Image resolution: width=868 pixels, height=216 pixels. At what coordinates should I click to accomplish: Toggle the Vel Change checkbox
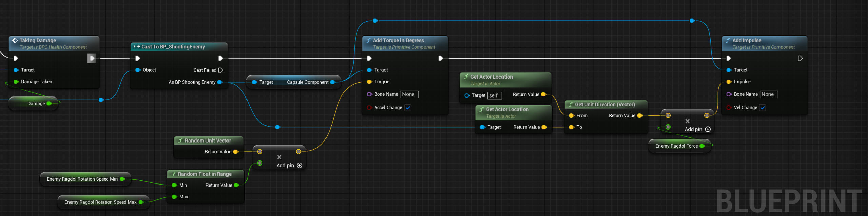point(762,108)
